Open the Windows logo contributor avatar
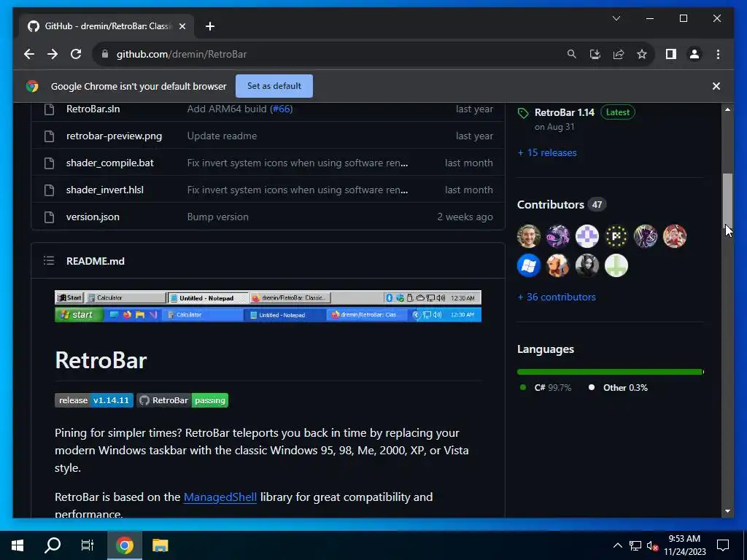This screenshot has height=560, width=747. click(x=529, y=265)
